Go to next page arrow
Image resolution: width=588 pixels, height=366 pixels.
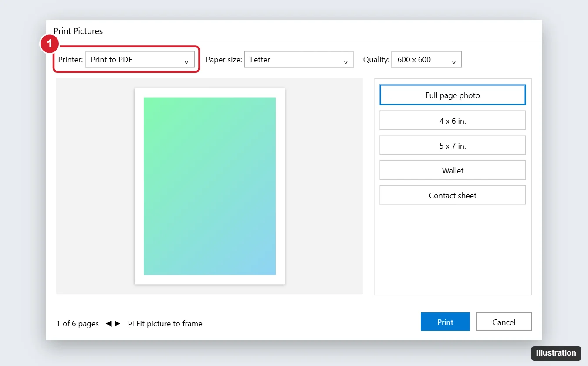tap(118, 324)
